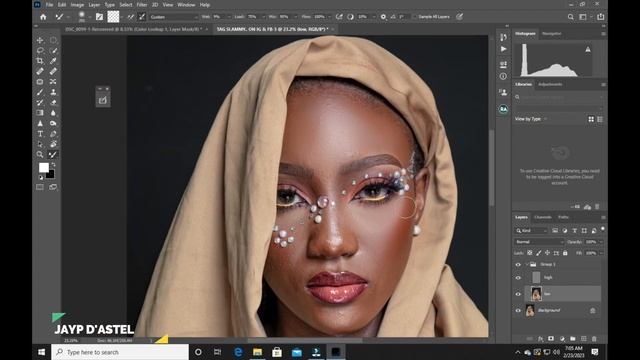The width and height of the screenshot is (640, 360).
Task: Select the Crop tool
Action: 40,61
